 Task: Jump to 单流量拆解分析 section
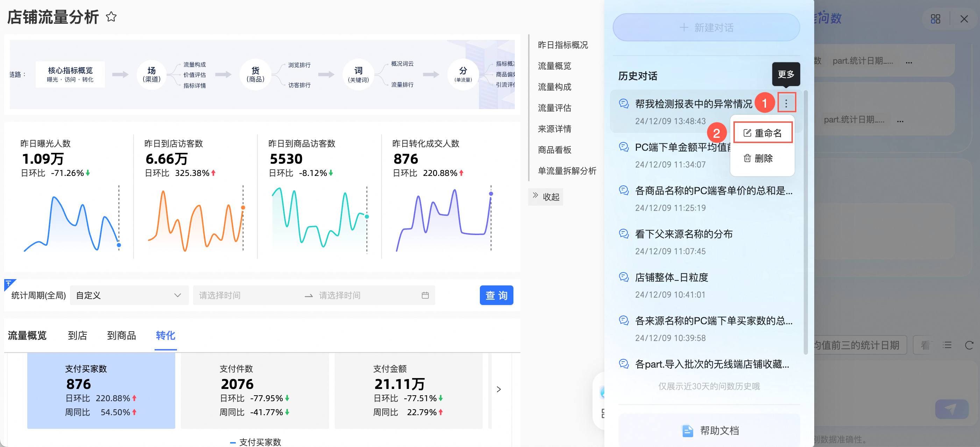point(567,170)
